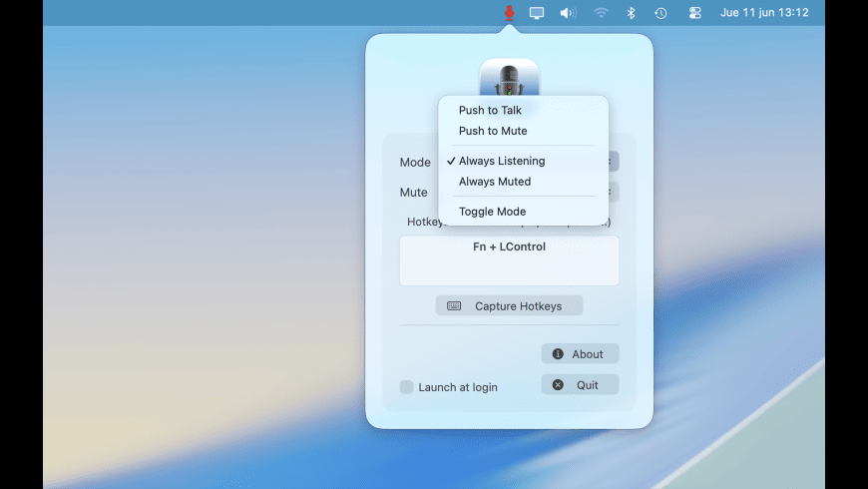
Task: Click the Mute label
Action: click(x=413, y=193)
